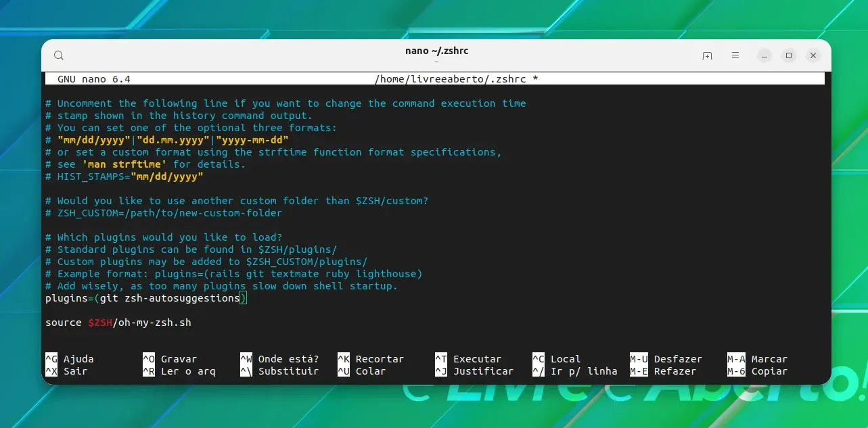
Task: Click the ZSH_CUSTOM=/path/to/new-custom-folder line
Action: click(x=164, y=213)
